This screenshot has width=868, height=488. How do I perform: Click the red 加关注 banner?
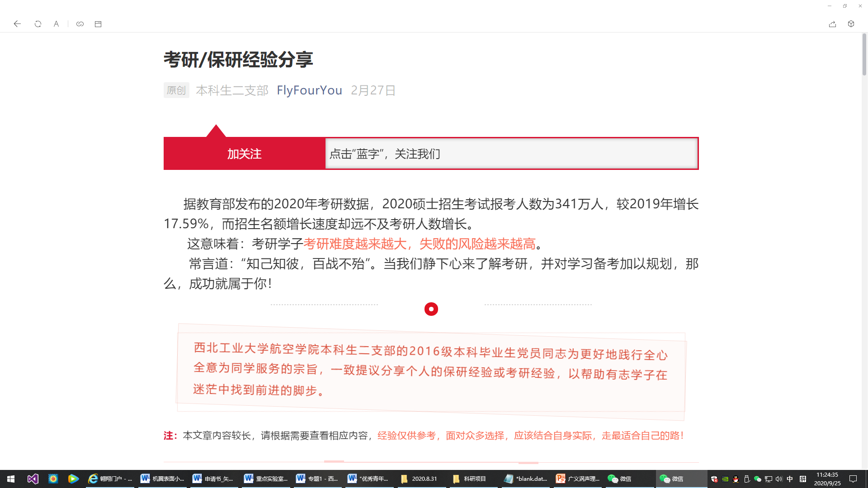pyautogui.click(x=244, y=154)
